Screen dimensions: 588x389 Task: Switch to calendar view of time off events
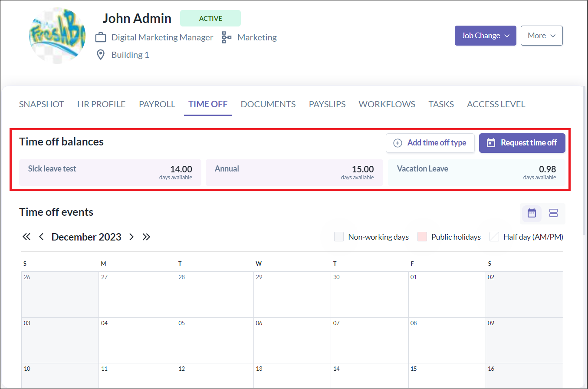(x=532, y=213)
